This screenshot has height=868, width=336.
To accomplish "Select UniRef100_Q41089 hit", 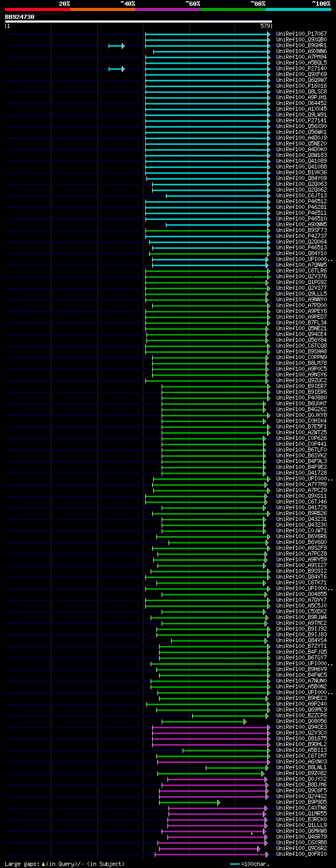I will click(x=301, y=161).
